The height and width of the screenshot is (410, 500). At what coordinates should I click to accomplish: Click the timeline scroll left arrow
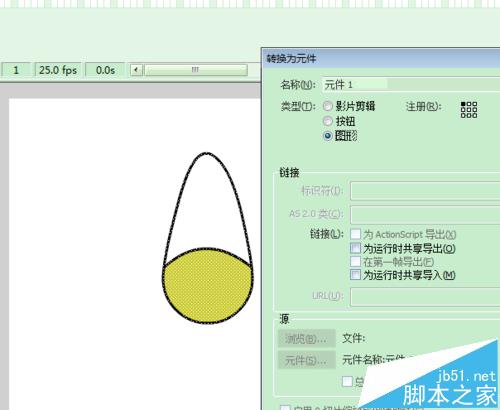tap(136, 70)
